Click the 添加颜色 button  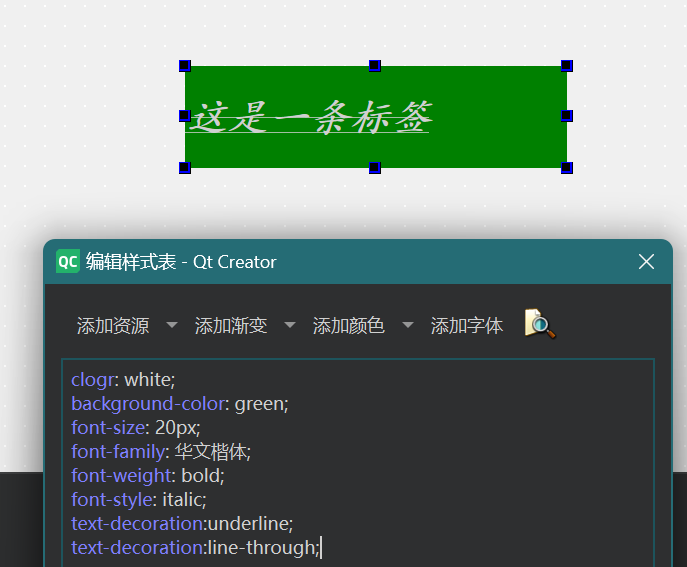[x=349, y=326]
